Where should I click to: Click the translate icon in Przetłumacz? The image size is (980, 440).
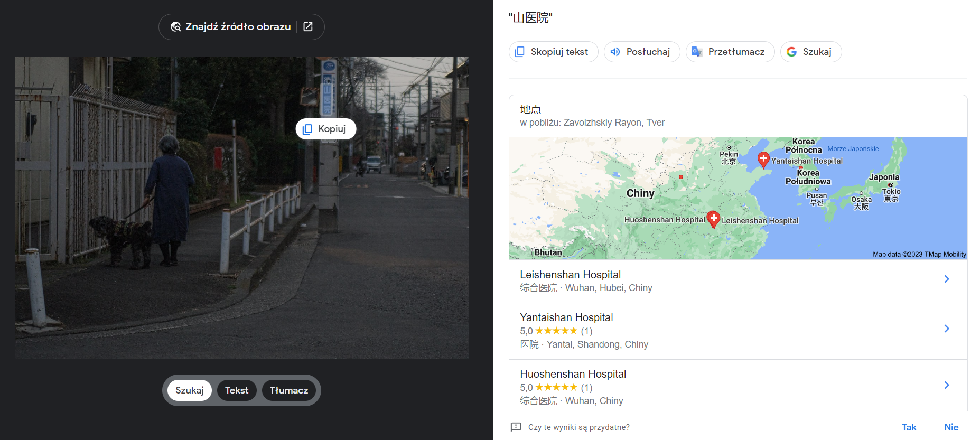coord(697,52)
